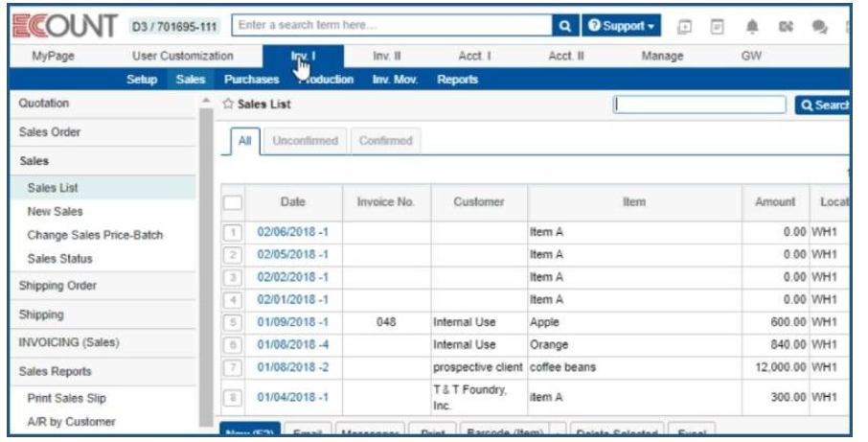
Task: Switch to the Unconfirmed tab
Action: tap(306, 141)
